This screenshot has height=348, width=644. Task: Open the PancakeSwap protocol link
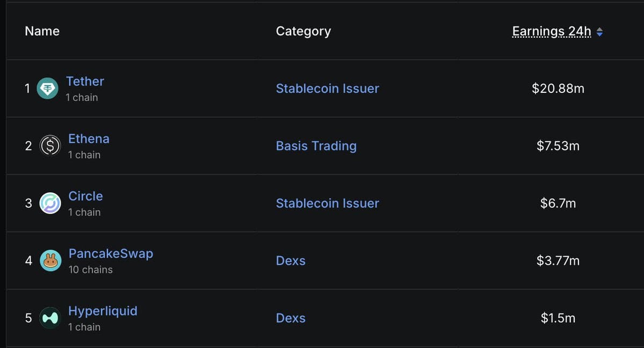[111, 253]
